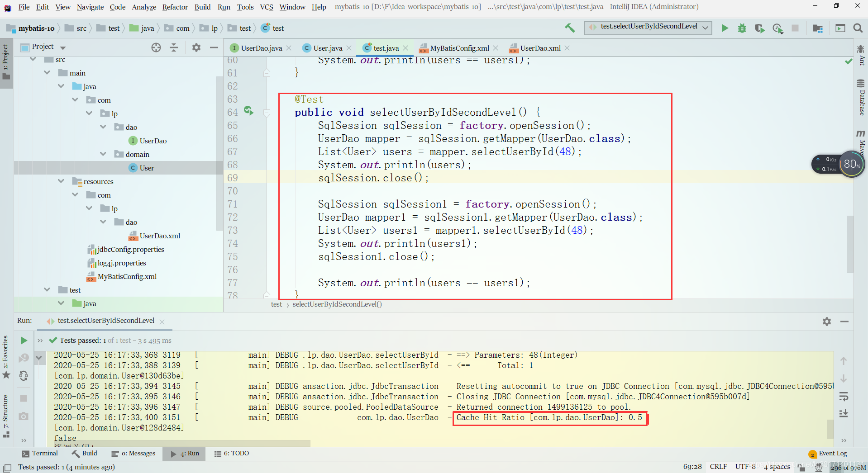This screenshot has height=473, width=868.
Task: Click rerun failed tests icon
Action: 24,358
